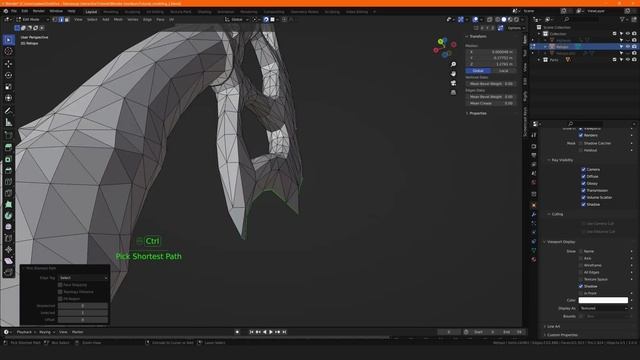Adjust the Mean Crease slider
Screen dimensions: 640x360
click(490, 104)
